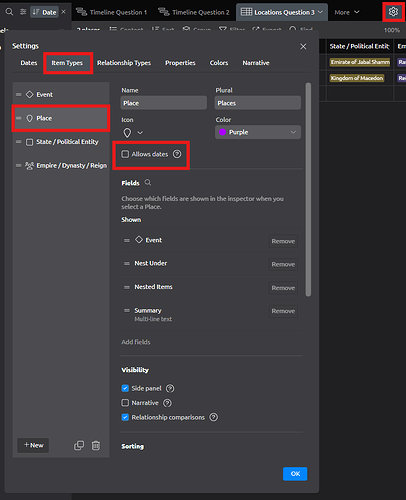Image resolution: width=406 pixels, height=500 pixels.
Task: Open settings via the gear icon
Action: pos(393,12)
